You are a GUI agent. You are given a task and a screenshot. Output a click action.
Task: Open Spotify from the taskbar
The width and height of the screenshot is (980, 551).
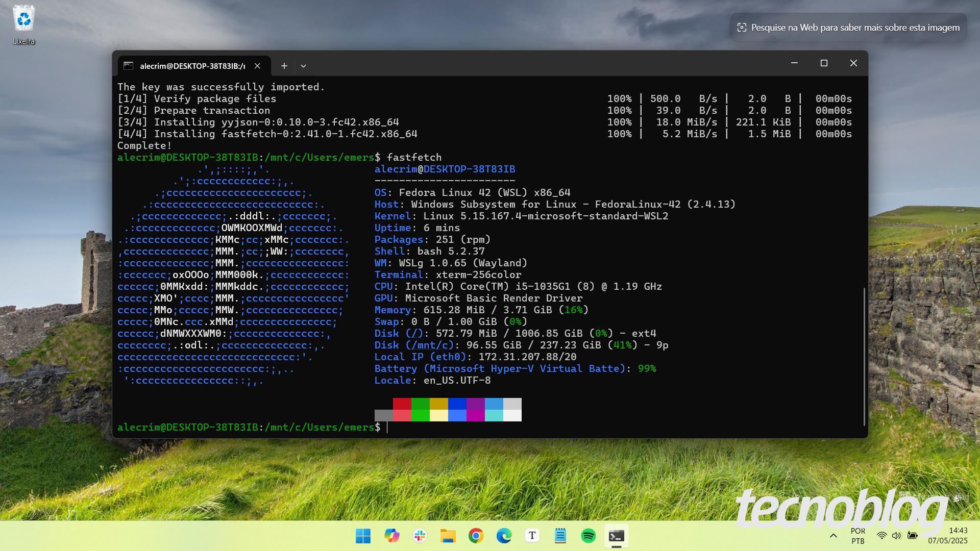[x=589, y=536]
